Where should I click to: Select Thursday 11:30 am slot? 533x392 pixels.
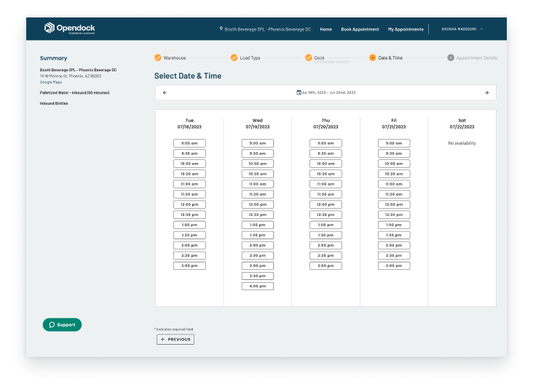point(325,194)
